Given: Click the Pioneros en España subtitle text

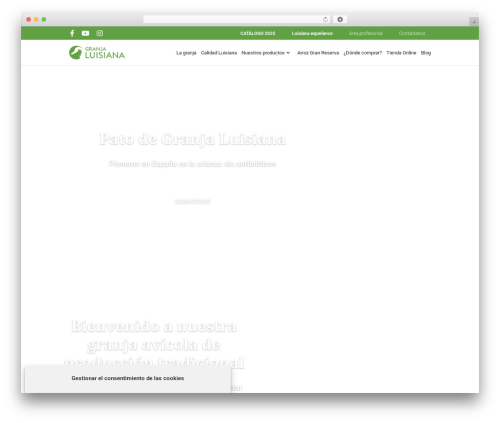Looking at the screenshot, I should click(193, 164).
